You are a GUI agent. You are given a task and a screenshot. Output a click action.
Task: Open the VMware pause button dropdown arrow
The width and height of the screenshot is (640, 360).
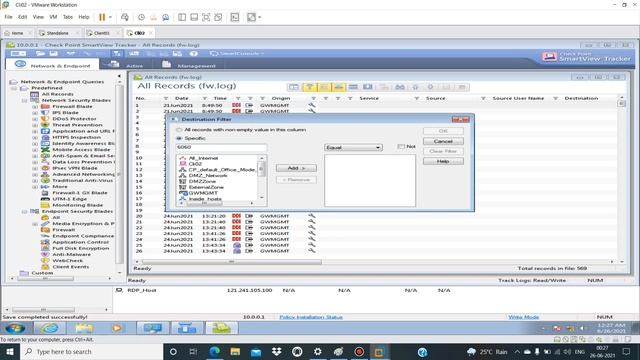pyautogui.click(x=110, y=17)
